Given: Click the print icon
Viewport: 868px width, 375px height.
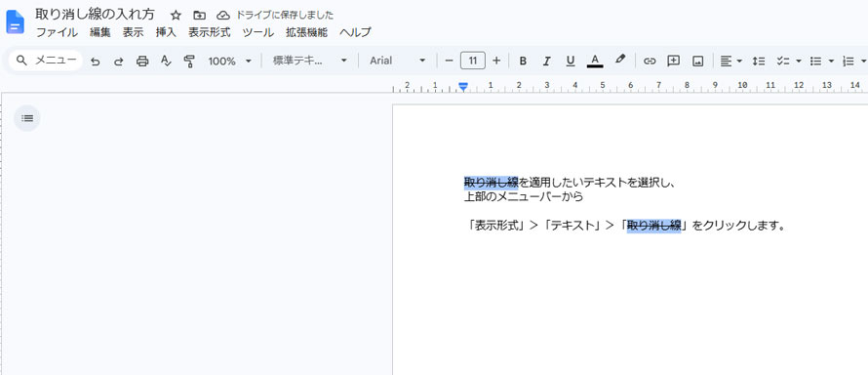Looking at the screenshot, I should tap(142, 61).
